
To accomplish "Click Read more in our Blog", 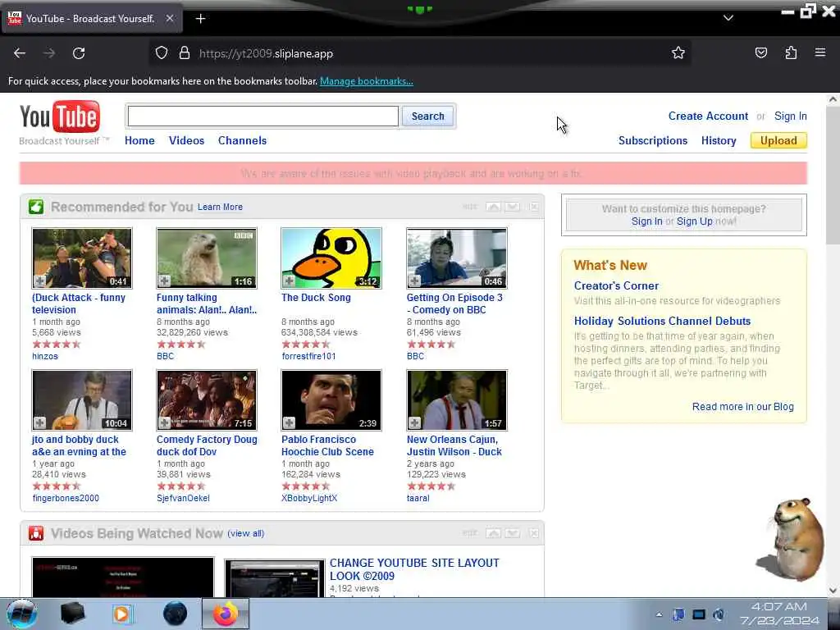I will tap(742, 407).
